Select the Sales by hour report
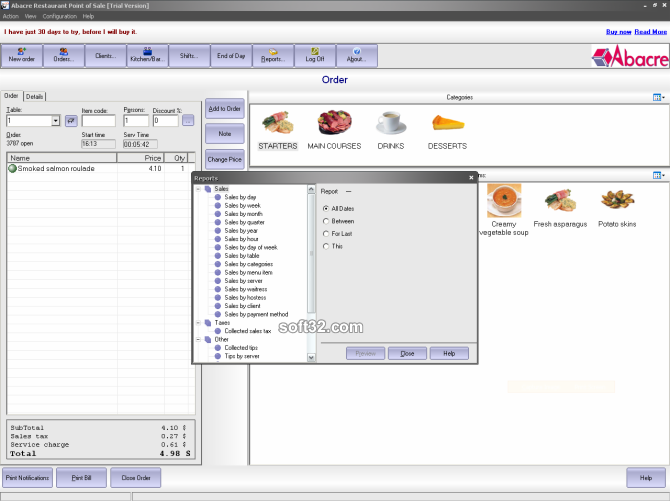 pos(241,239)
